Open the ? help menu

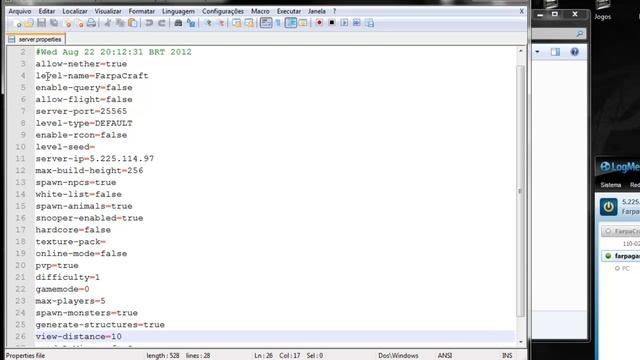tap(334, 11)
